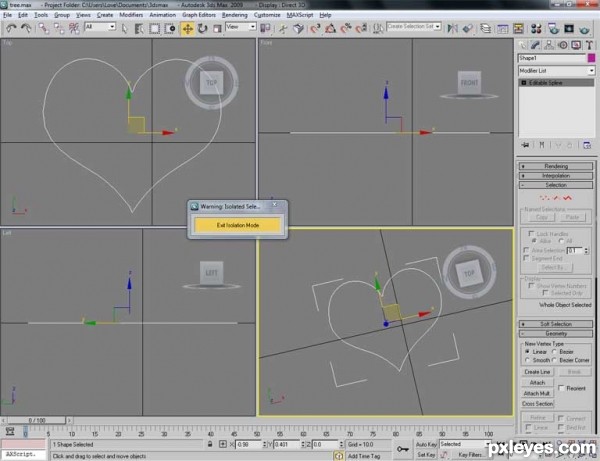Activate the Select and Rotate tool
Screen dimensions: 600x461
[x=202, y=29]
